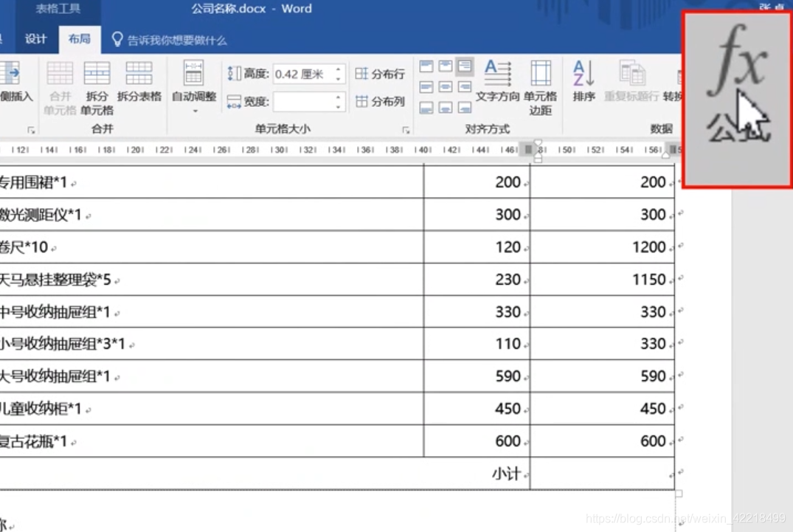Screen dimensions: 793x532
Task: Select the align center right icon
Action: tap(464, 87)
